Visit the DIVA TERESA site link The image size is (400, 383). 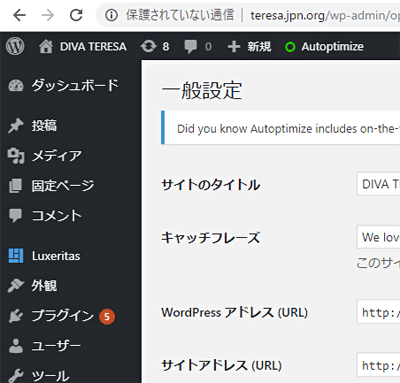pos(93,47)
